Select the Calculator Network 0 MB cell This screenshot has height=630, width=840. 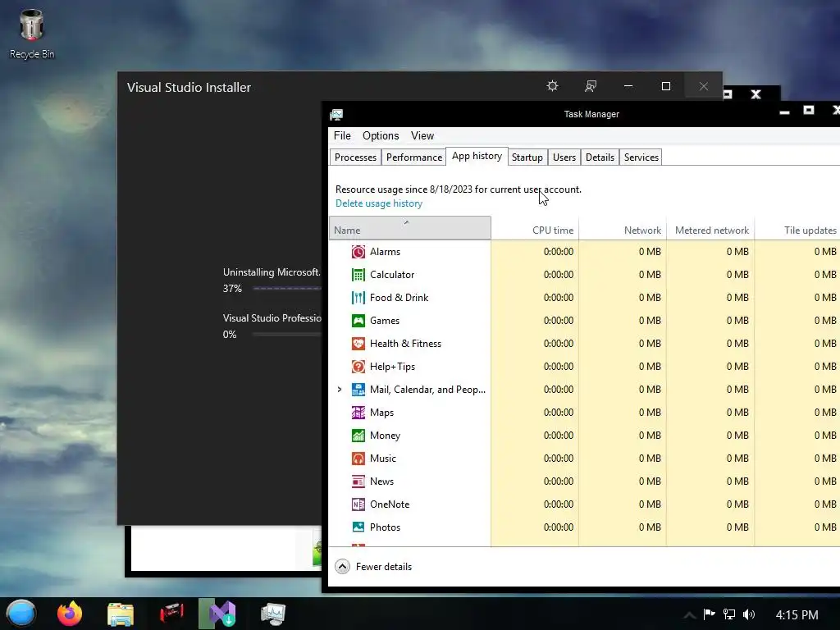pyautogui.click(x=623, y=275)
